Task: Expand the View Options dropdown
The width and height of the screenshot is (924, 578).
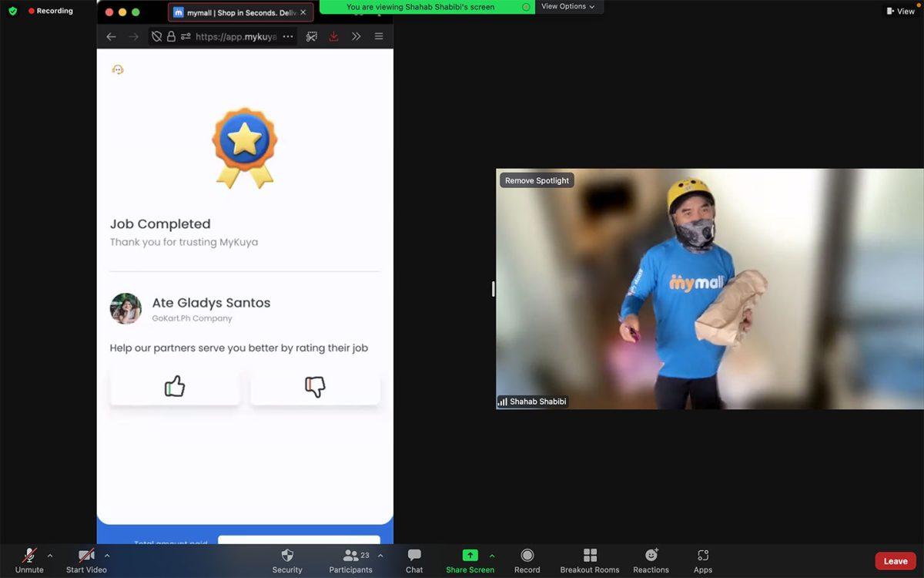Action: click(568, 6)
